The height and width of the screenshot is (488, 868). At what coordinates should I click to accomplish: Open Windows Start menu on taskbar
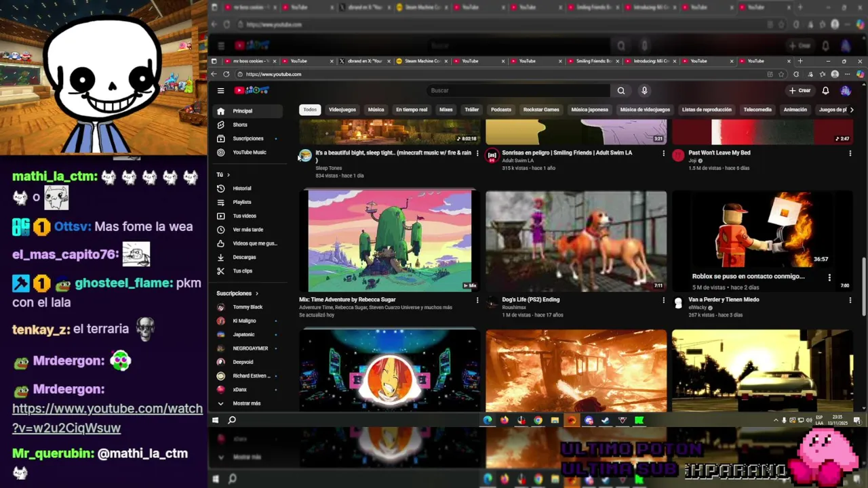pos(215,420)
